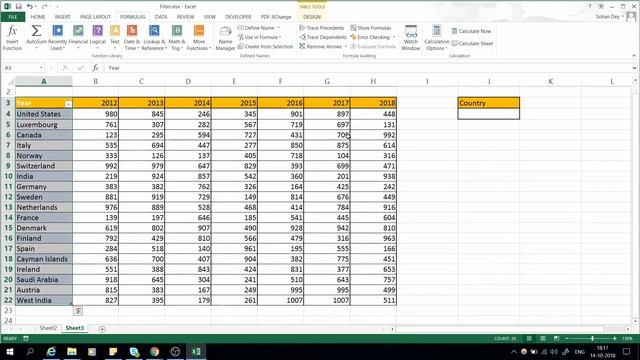Image resolution: width=640 pixels, height=360 pixels.
Task: Expand the Define Name dropdown arrow
Action: pyautogui.click(x=279, y=28)
